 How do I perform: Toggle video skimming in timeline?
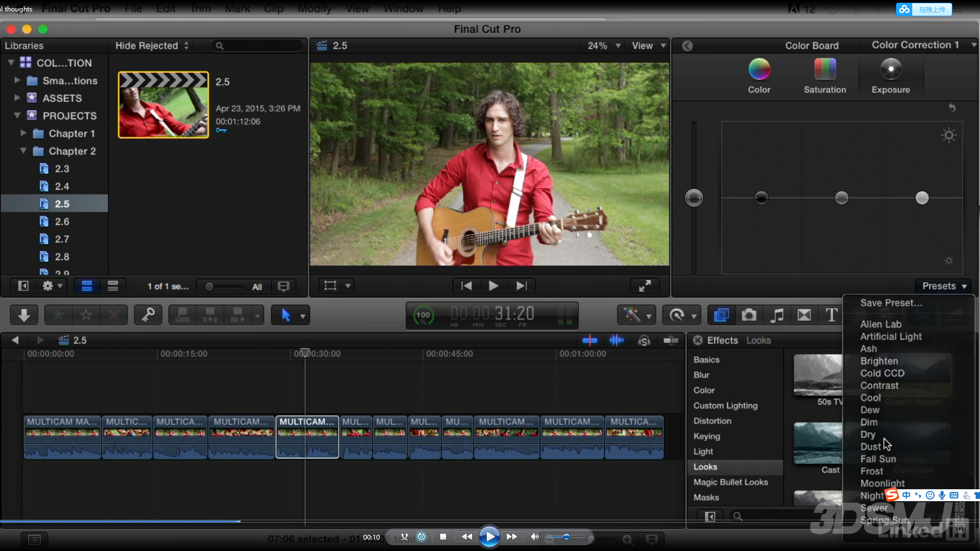tap(590, 340)
